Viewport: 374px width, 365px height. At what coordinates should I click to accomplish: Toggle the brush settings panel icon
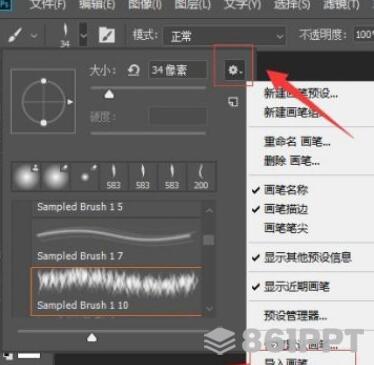click(x=107, y=35)
